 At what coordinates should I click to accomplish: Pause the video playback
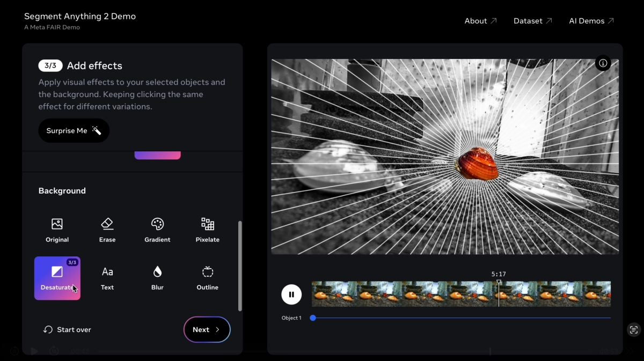click(x=291, y=294)
